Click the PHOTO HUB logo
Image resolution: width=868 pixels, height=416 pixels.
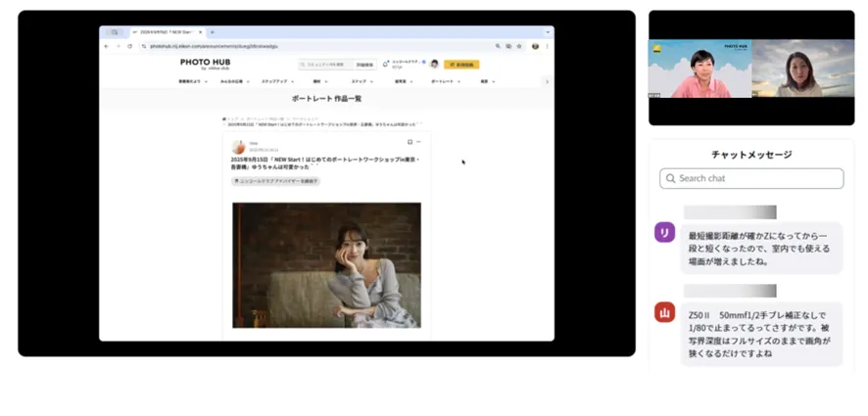[204, 64]
